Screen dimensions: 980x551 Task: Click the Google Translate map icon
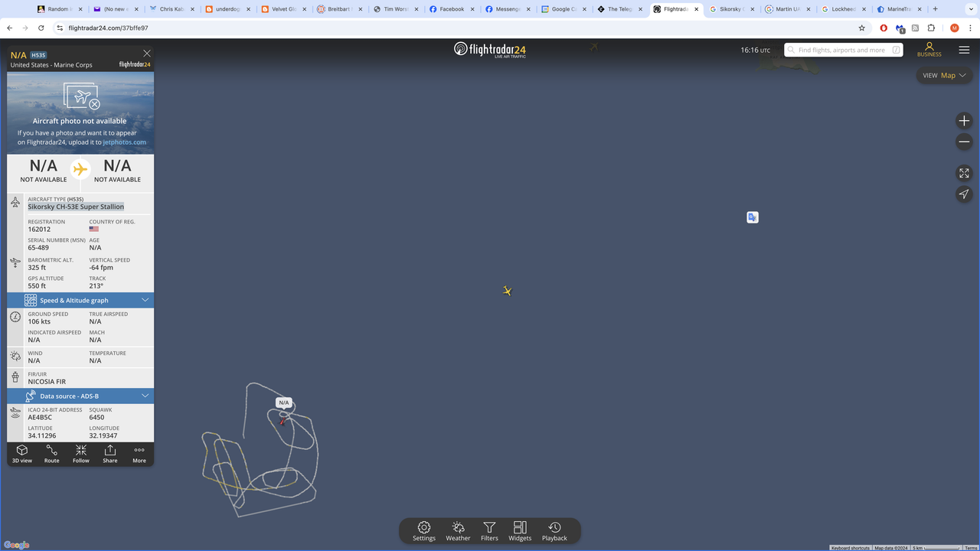tap(753, 217)
